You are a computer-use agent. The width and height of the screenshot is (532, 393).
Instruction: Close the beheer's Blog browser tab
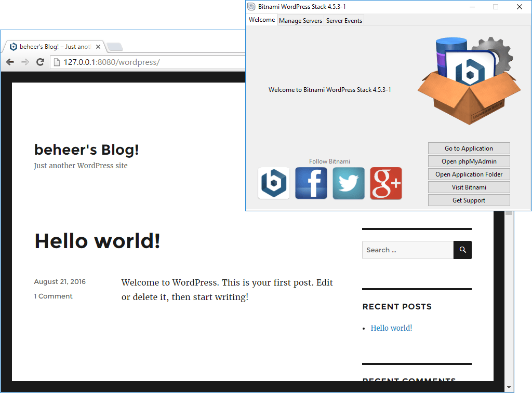[x=98, y=47]
